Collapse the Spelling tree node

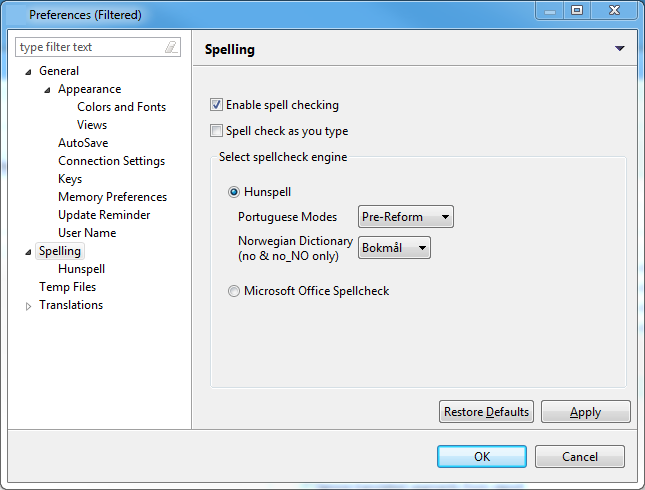pyautogui.click(x=28, y=252)
